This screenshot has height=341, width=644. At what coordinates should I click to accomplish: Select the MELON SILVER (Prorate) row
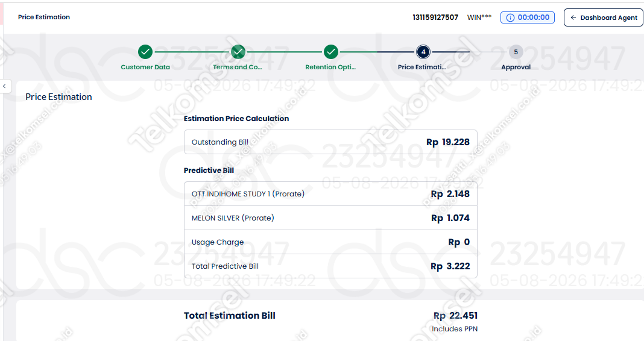pos(330,218)
